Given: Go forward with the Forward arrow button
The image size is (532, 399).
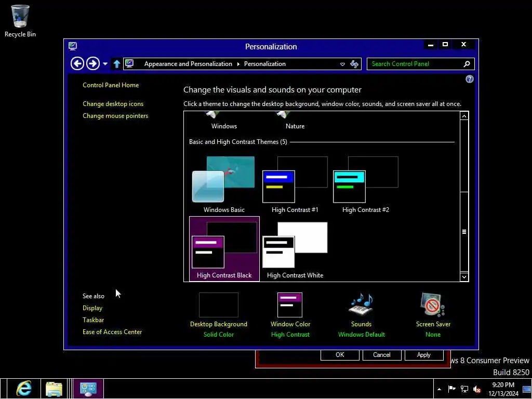Looking at the screenshot, I should [x=92, y=63].
